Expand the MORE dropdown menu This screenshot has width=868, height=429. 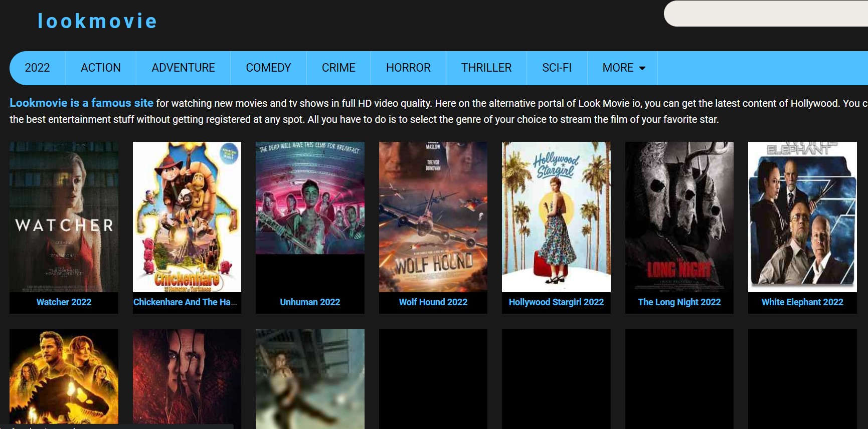623,68
